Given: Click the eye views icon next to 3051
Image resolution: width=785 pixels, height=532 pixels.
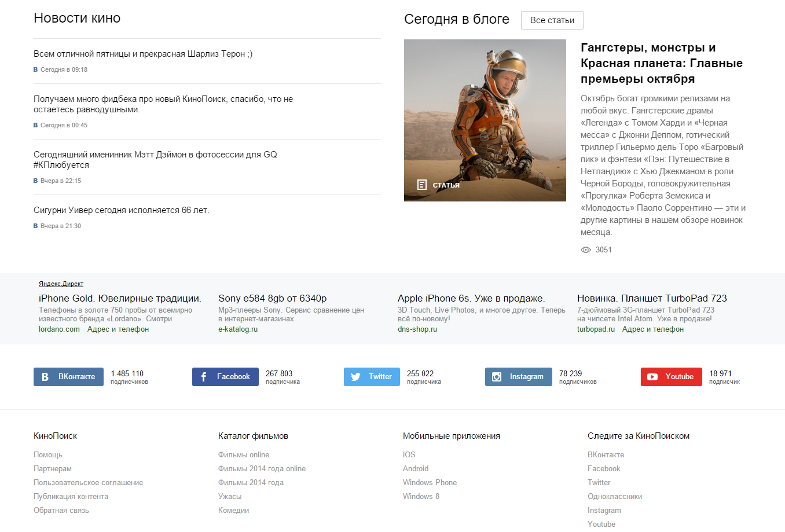Looking at the screenshot, I should 586,250.
